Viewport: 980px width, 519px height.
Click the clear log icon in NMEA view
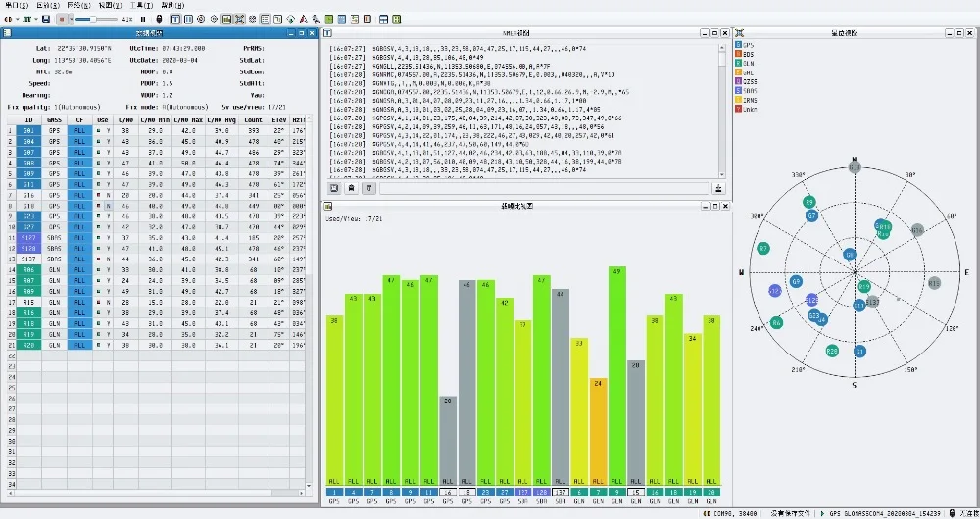click(334, 188)
